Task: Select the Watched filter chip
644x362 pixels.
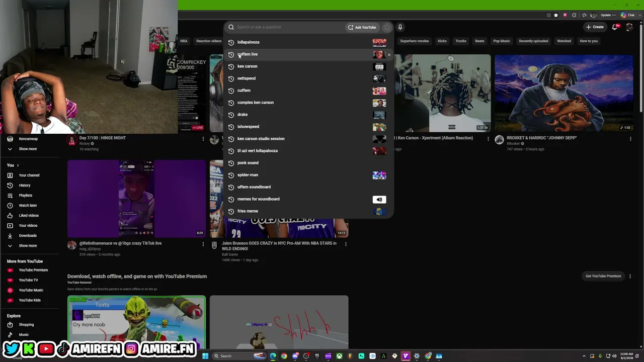Action: coord(564,41)
